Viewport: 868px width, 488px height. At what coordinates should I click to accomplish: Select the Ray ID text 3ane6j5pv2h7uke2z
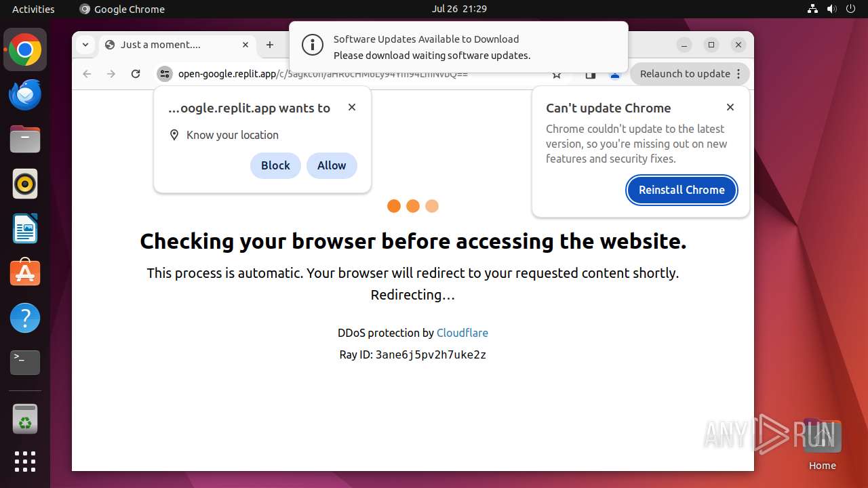pos(431,354)
